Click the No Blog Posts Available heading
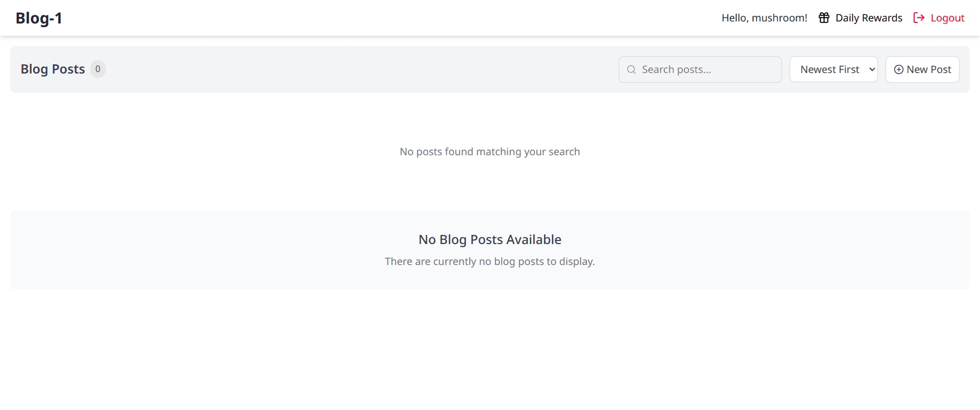The height and width of the screenshot is (410, 980). click(x=489, y=239)
